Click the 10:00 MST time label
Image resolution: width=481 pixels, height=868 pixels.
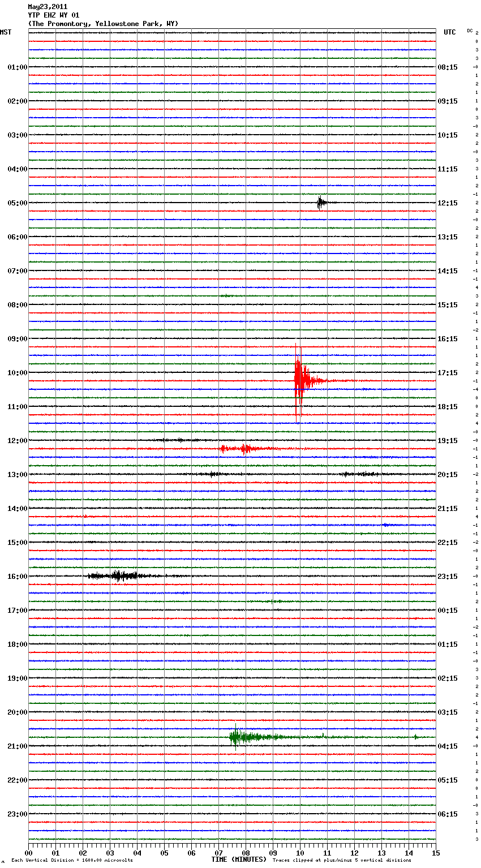pyautogui.click(x=17, y=373)
